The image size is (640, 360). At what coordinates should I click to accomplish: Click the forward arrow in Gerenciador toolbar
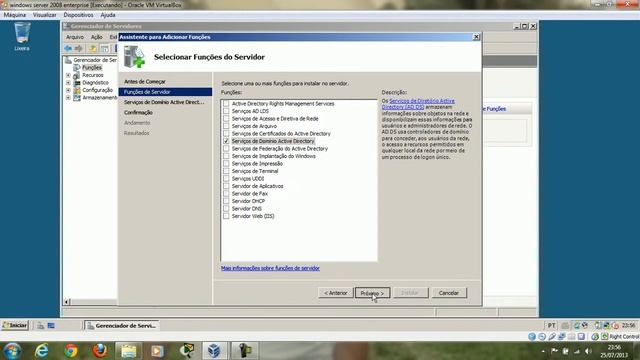tap(78, 49)
